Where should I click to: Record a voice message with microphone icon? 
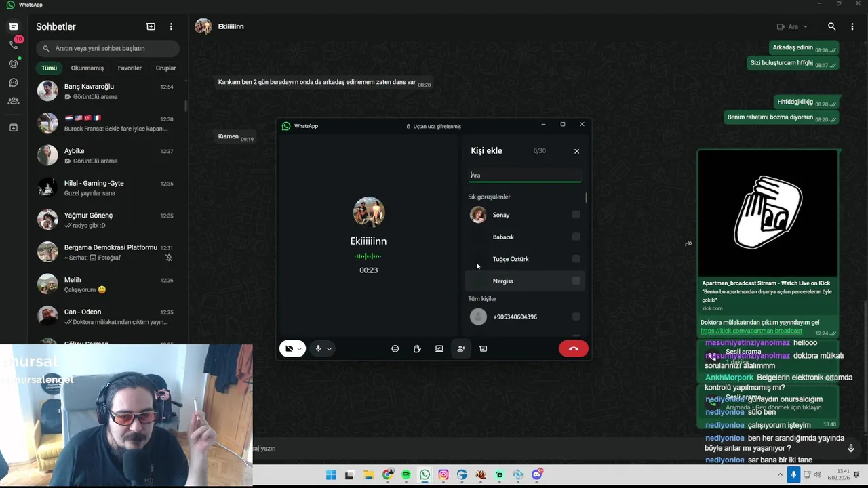(850, 448)
